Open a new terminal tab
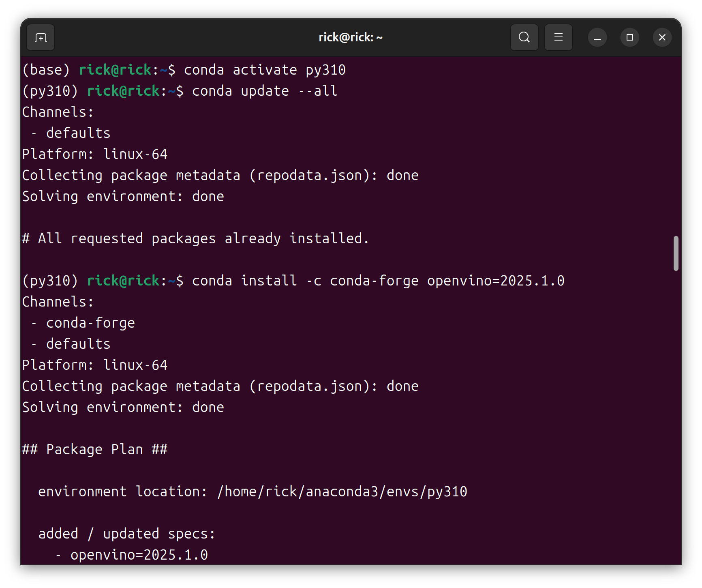 coord(41,38)
